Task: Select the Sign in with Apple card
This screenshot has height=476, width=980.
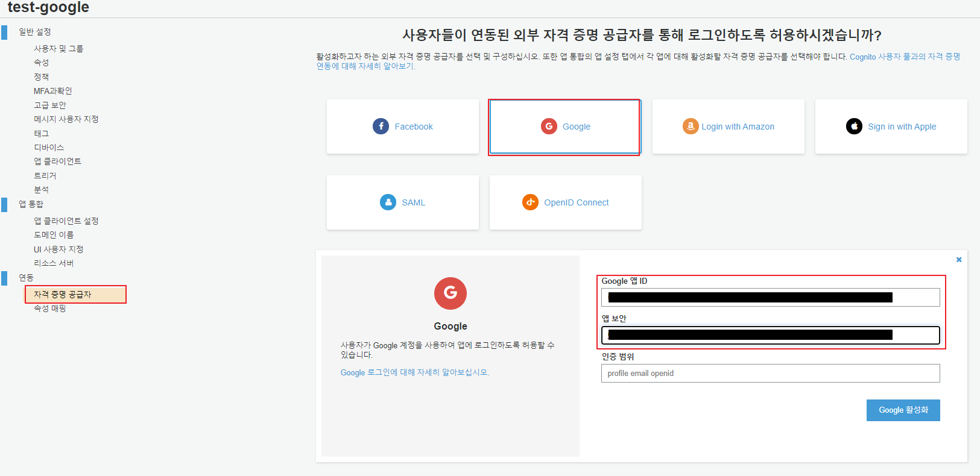Action: (891, 127)
